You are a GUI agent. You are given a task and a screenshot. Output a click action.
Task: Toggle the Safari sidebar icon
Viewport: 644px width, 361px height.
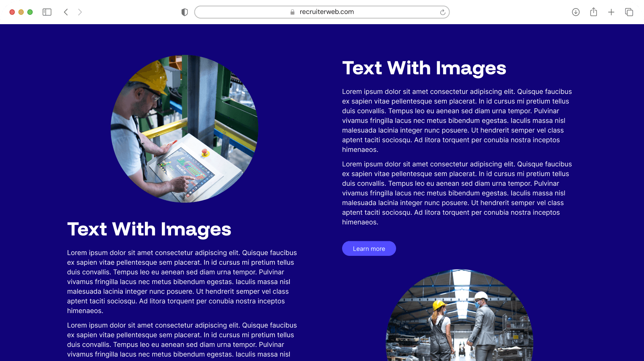47,12
